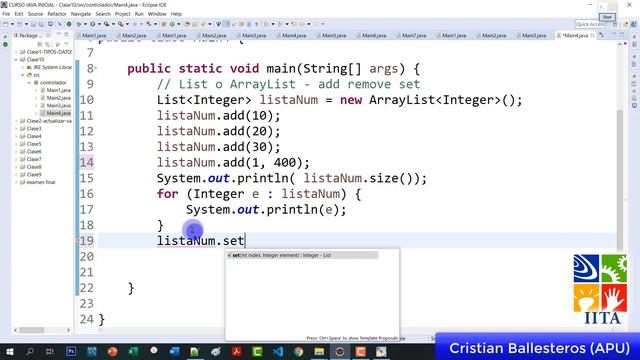Collapse the src folder node
This screenshot has width=640, height=360.
(x=23, y=75)
